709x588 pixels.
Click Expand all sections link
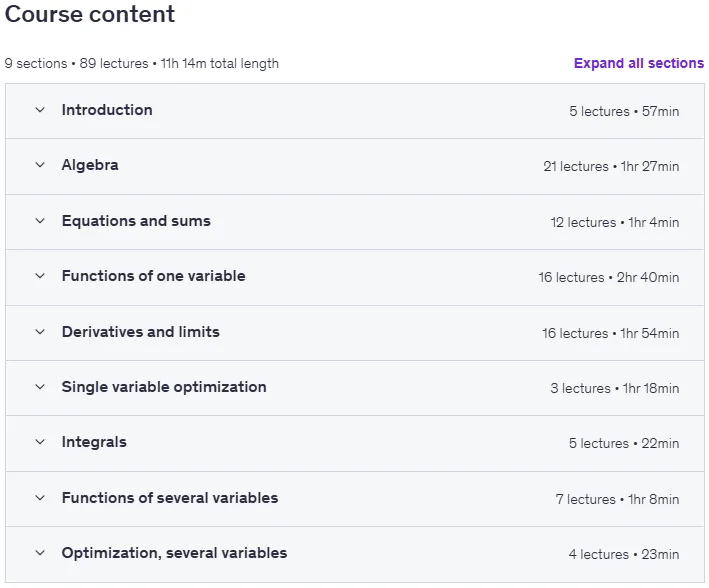639,63
